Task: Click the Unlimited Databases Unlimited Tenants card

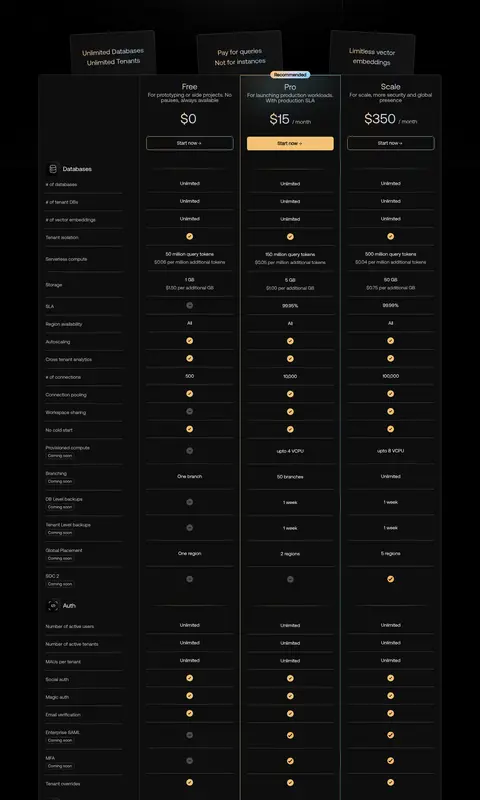Action: tap(113, 53)
